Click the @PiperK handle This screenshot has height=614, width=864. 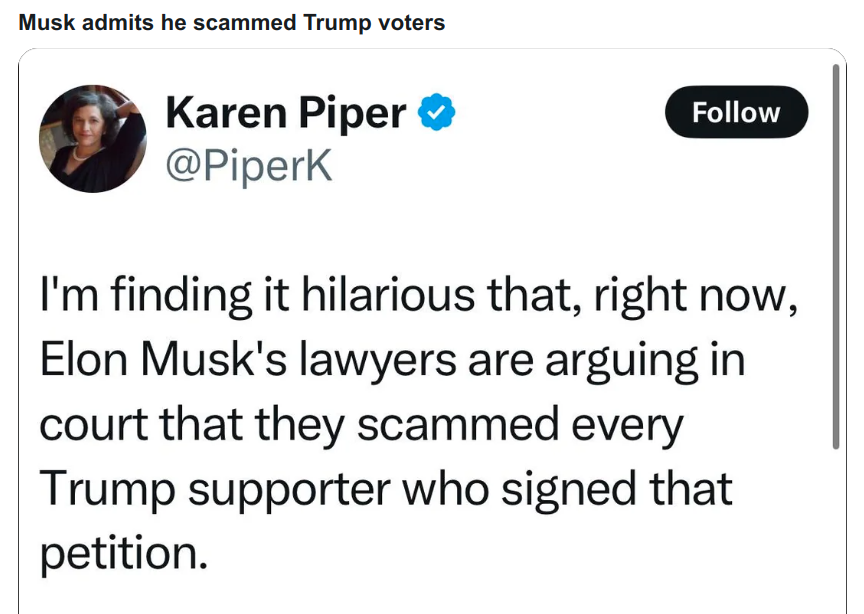point(249,165)
